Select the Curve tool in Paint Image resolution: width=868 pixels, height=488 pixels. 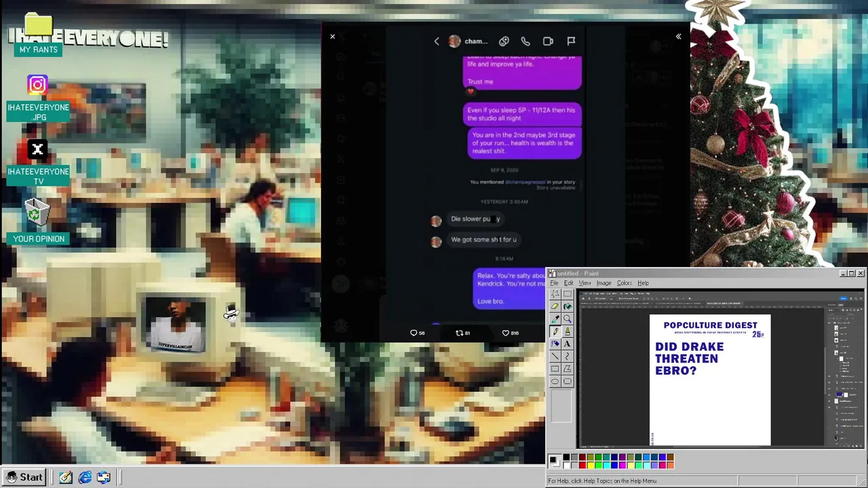click(x=567, y=356)
